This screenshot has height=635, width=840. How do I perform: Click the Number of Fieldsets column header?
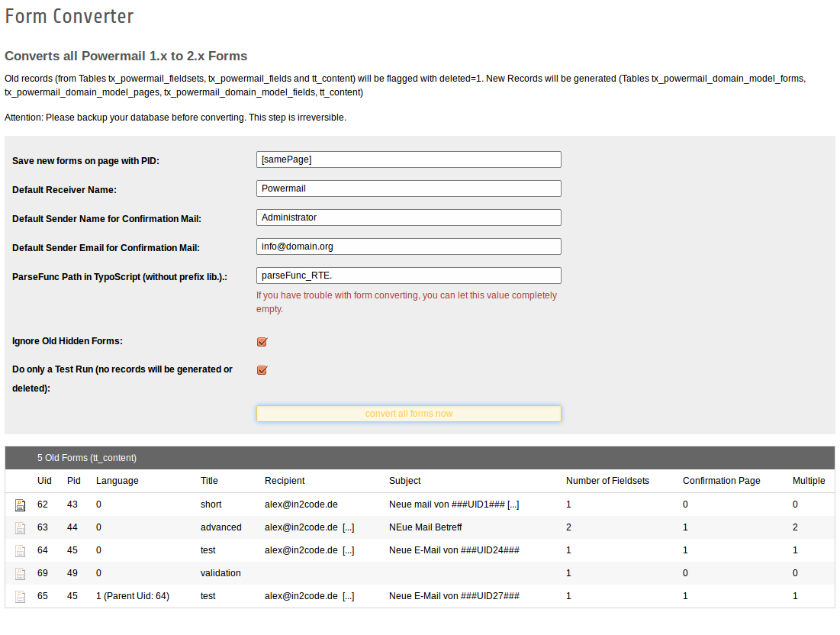pos(607,481)
